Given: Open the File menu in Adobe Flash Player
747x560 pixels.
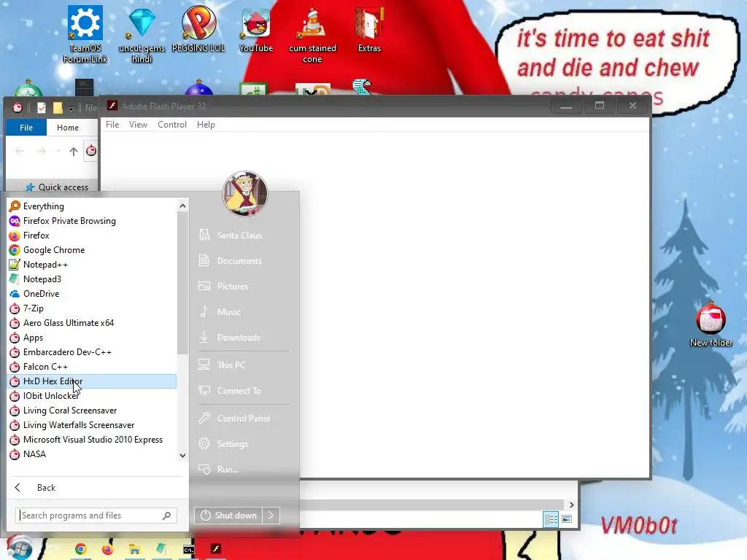Looking at the screenshot, I should coord(112,124).
